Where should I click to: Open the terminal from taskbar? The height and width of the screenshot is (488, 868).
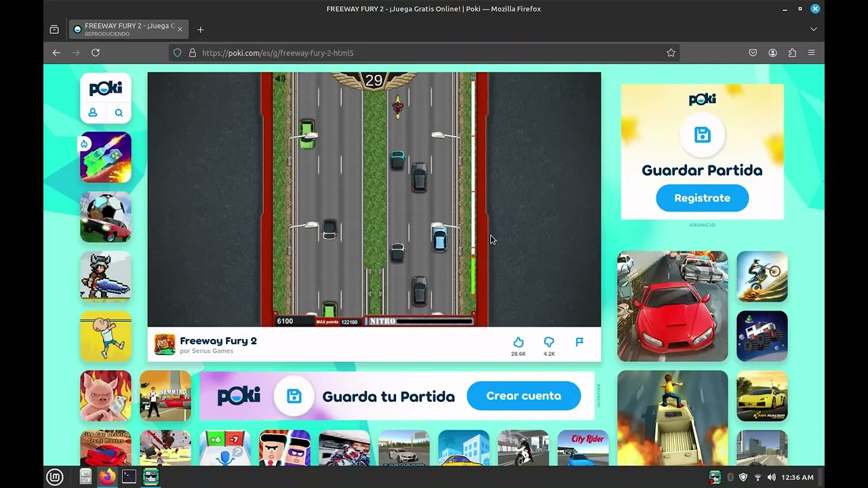[x=129, y=477]
